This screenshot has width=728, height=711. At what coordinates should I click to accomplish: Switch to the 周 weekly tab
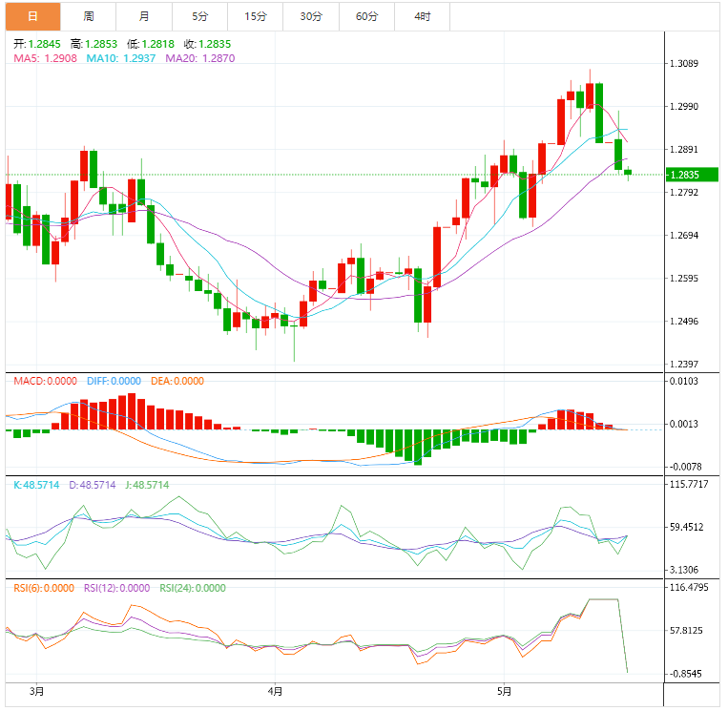[x=88, y=16]
